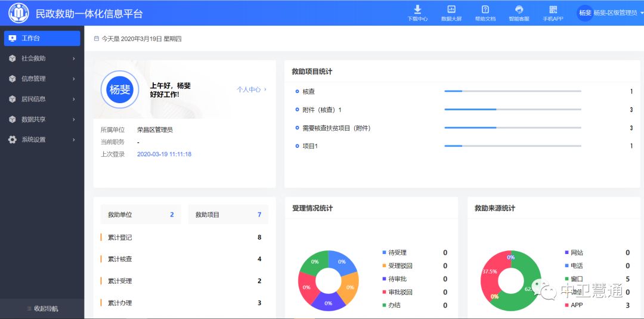
Task: Click the 工作台 monitor icon in sidebar
Action: point(13,38)
